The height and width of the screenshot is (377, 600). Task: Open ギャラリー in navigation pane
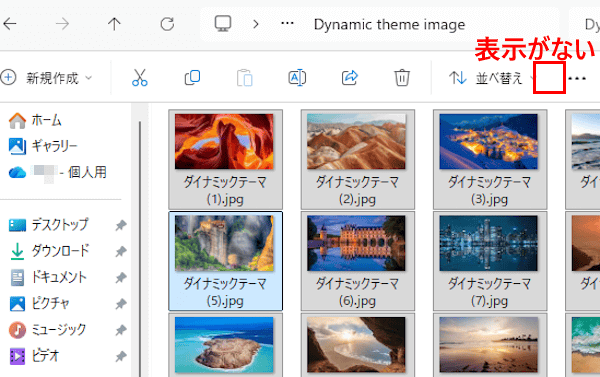coord(43,146)
